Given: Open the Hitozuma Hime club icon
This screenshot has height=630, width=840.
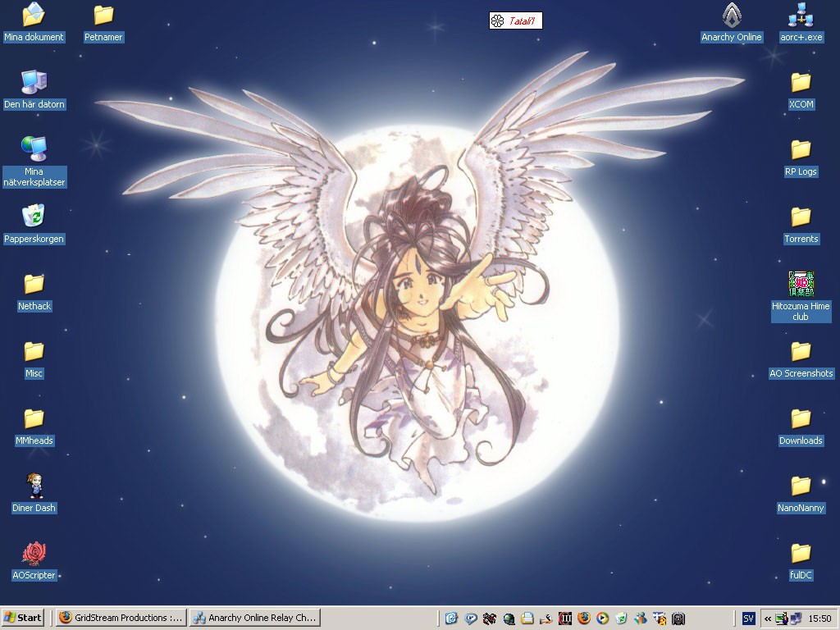Looking at the screenshot, I should tap(801, 284).
